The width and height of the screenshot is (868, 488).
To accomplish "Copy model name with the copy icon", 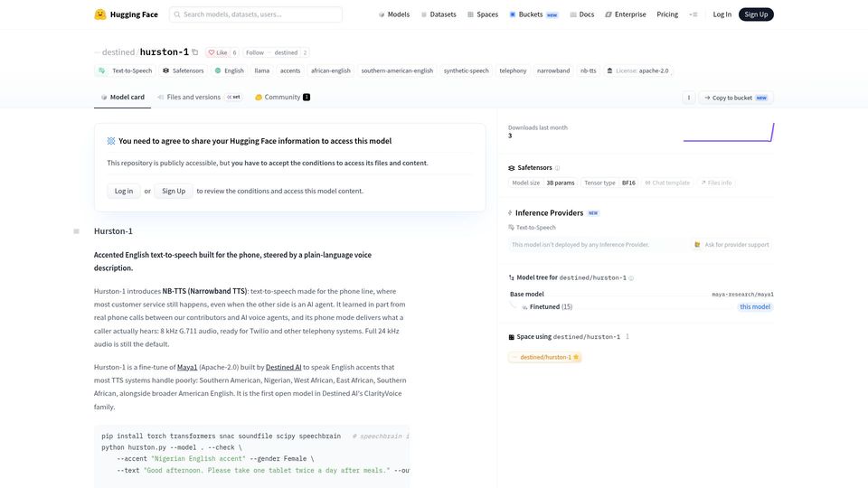I will coord(195,52).
